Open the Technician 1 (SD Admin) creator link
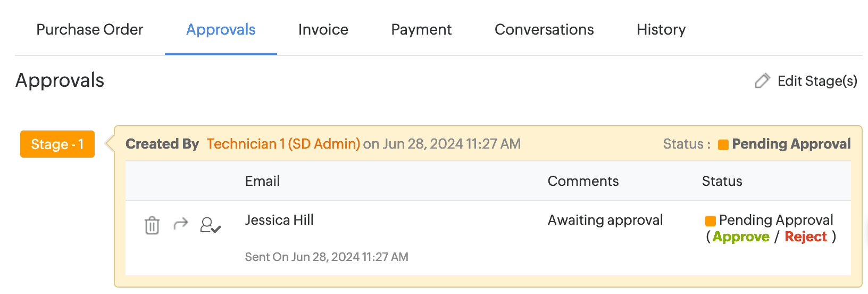This screenshot has height=294, width=868. tap(283, 144)
